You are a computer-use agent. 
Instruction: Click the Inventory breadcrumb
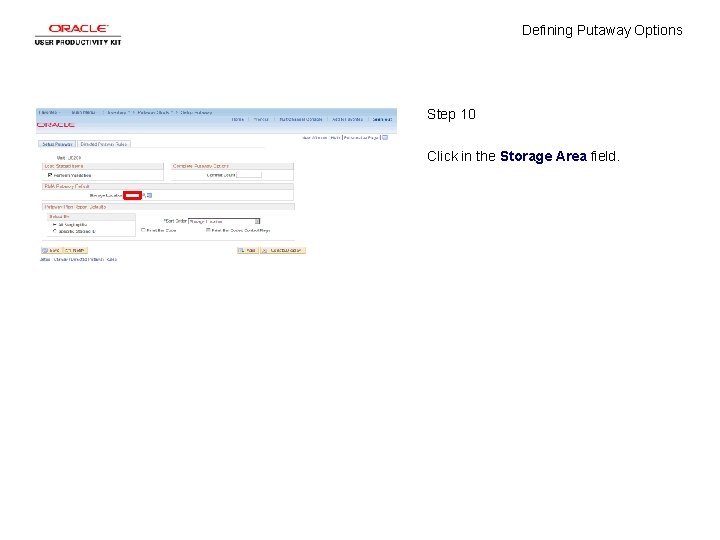[117, 112]
